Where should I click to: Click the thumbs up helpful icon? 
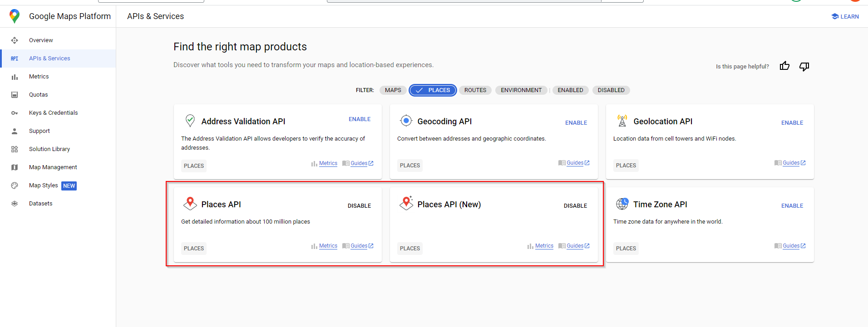click(x=784, y=66)
